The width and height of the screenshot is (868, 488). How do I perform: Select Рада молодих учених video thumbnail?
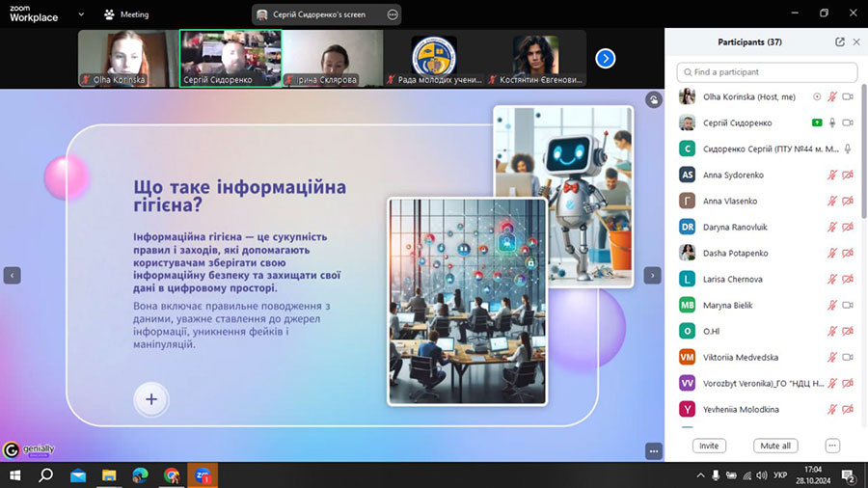(x=434, y=58)
